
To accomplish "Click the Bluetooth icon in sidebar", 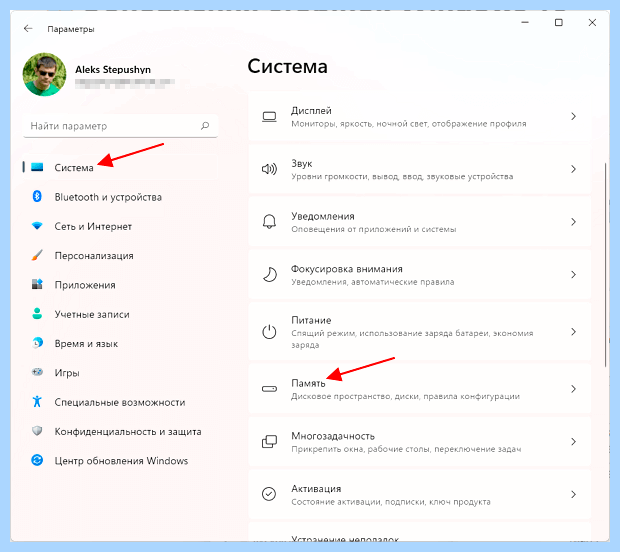I will [x=37, y=196].
